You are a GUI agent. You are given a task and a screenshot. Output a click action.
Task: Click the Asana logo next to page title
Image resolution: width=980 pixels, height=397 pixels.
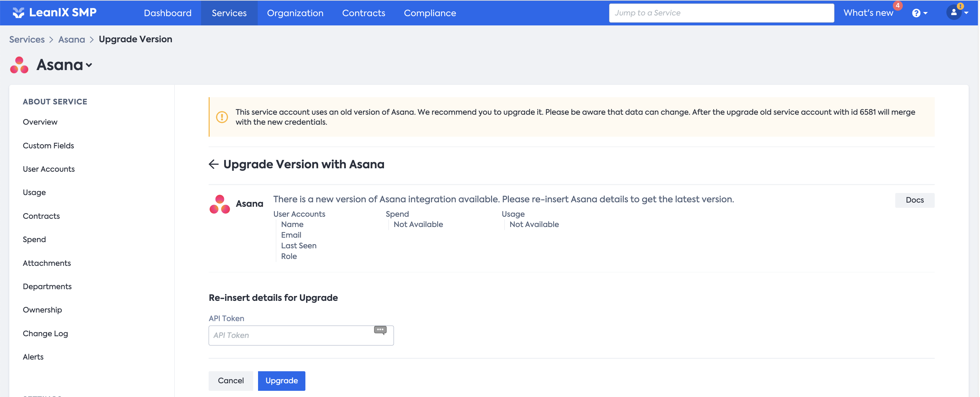coord(19,65)
